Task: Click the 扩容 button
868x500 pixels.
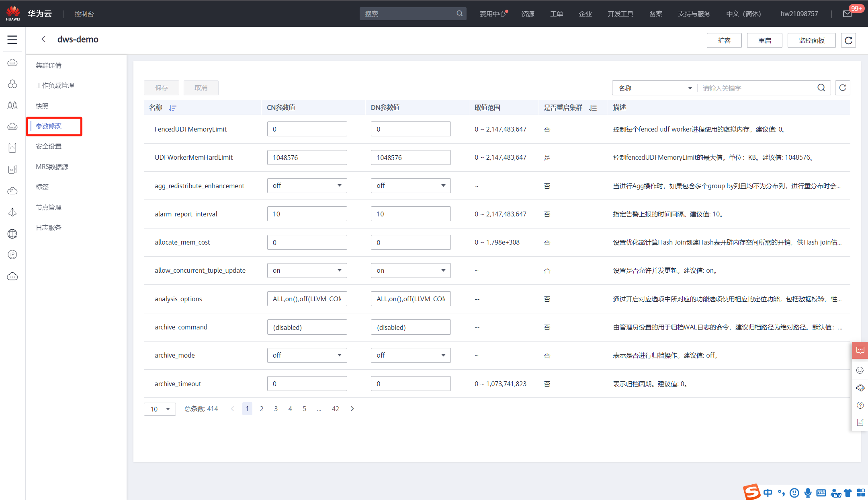Action: [x=724, y=41]
